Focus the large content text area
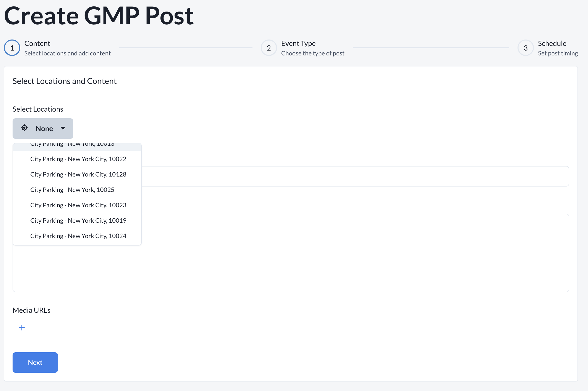 pyautogui.click(x=291, y=253)
